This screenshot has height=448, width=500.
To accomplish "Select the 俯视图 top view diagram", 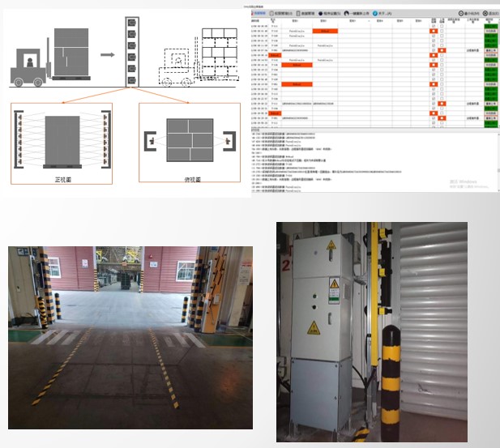I will tap(190, 143).
